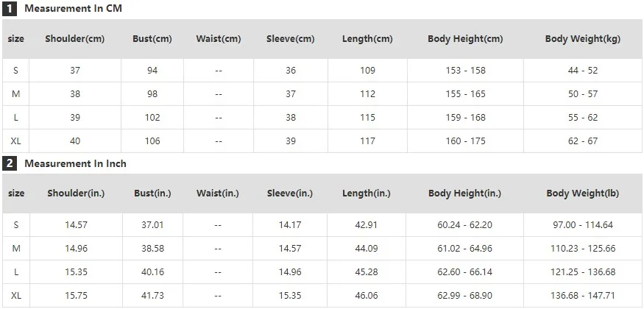Select the 44 - 52 body weight cell
Viewport: 644px width, 309px height.
(x=583, y=71)
